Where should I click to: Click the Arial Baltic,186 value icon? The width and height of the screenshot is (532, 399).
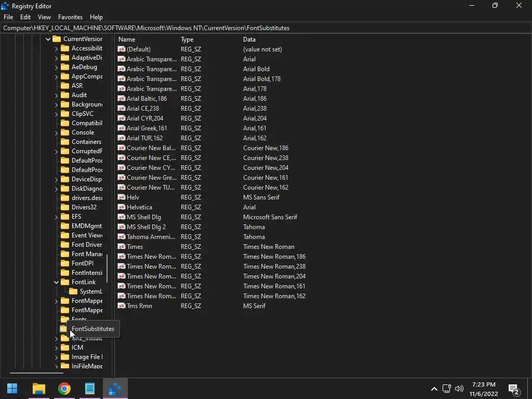pyautogui.click(x=122, y=98)
